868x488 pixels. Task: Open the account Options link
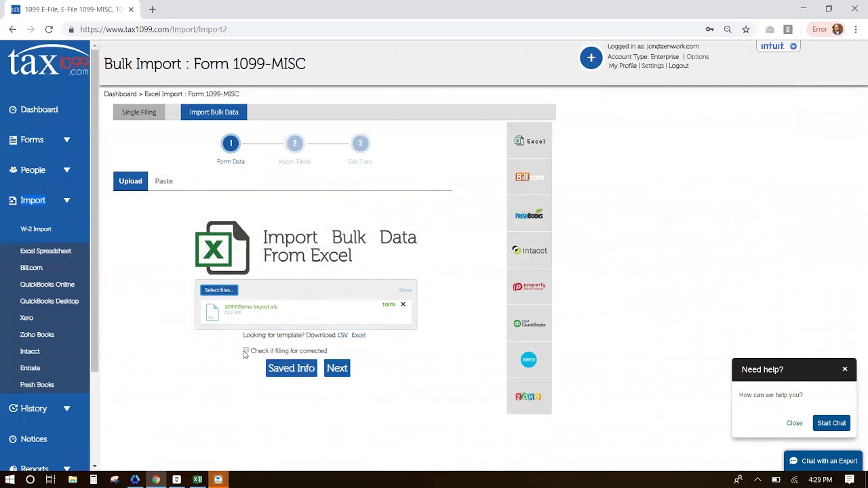click(698, 57)
